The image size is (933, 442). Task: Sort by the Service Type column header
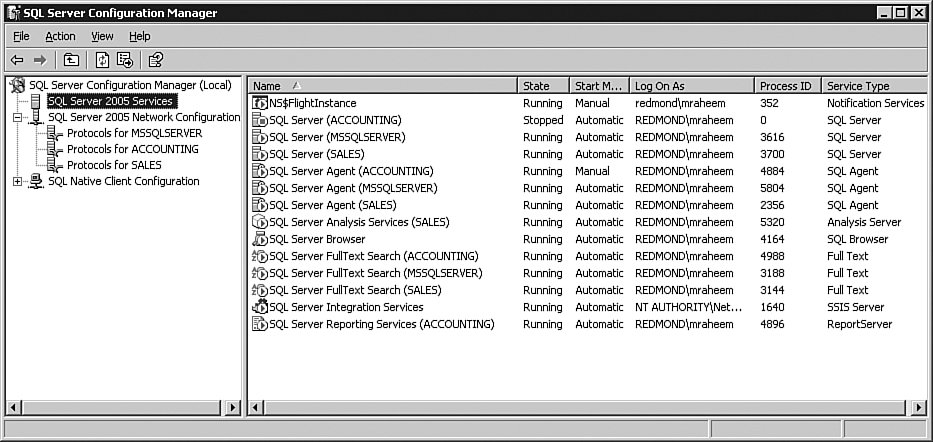coord(873,86)
